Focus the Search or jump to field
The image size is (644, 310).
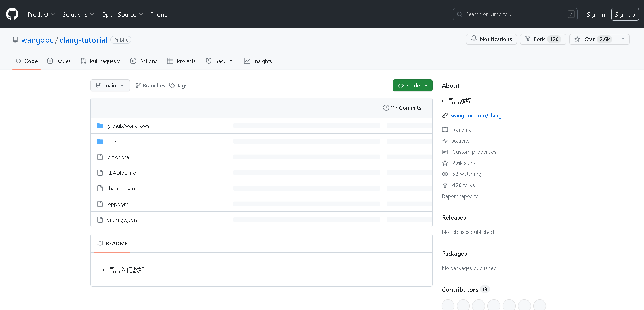click(515, 14)
